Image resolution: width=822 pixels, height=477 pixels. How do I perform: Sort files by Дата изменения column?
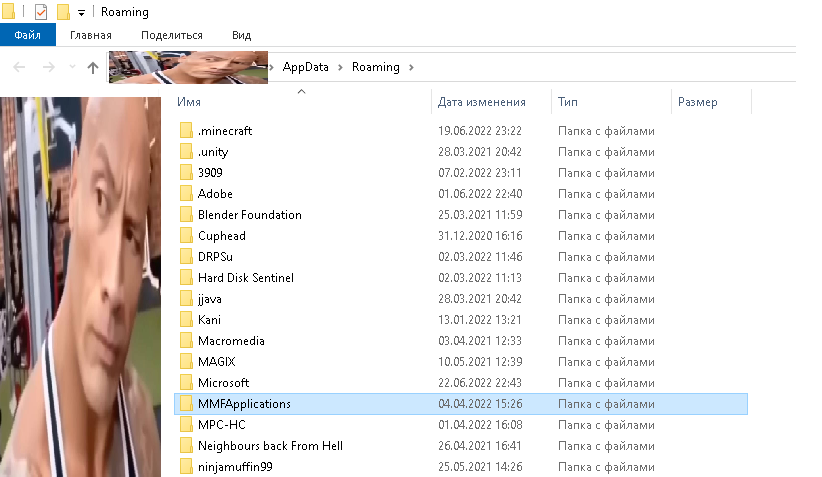point(481,102)
